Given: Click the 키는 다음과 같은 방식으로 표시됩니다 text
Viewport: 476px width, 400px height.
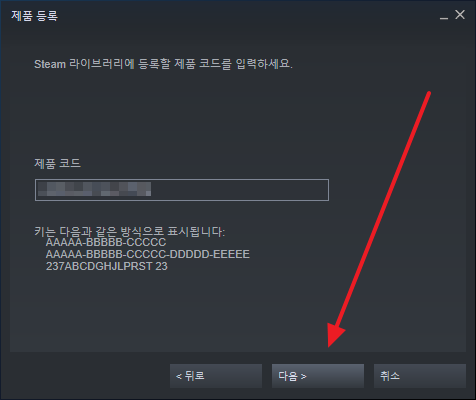Looking at the screenshot, I should pyautogui.click(x=130, y=231).
